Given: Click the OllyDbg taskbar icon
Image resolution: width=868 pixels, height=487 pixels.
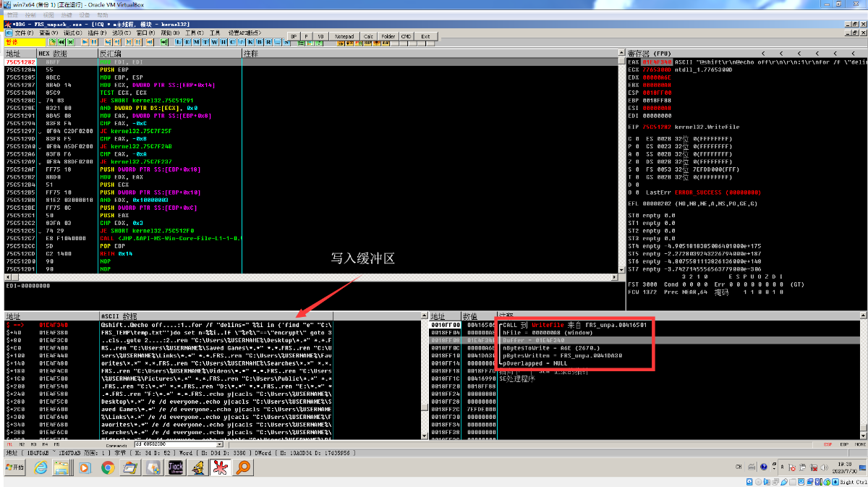Looking at the screenshot, I should point(220,468).
